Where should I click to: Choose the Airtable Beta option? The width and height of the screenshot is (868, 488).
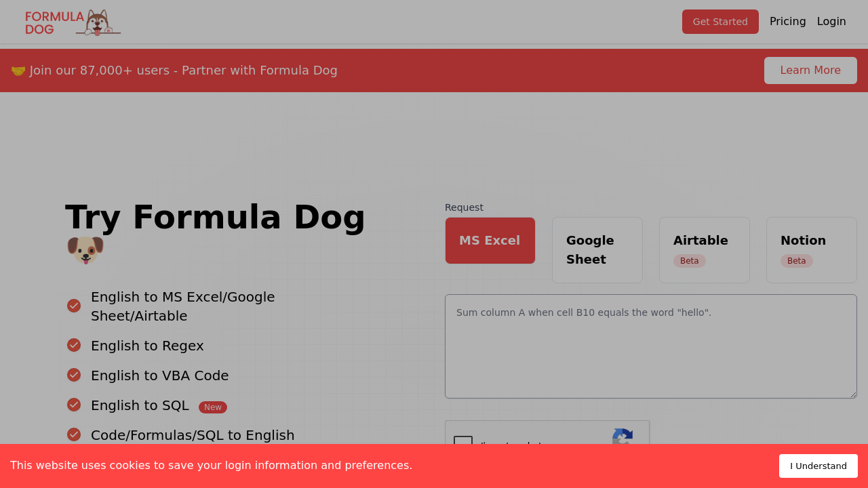705,250
